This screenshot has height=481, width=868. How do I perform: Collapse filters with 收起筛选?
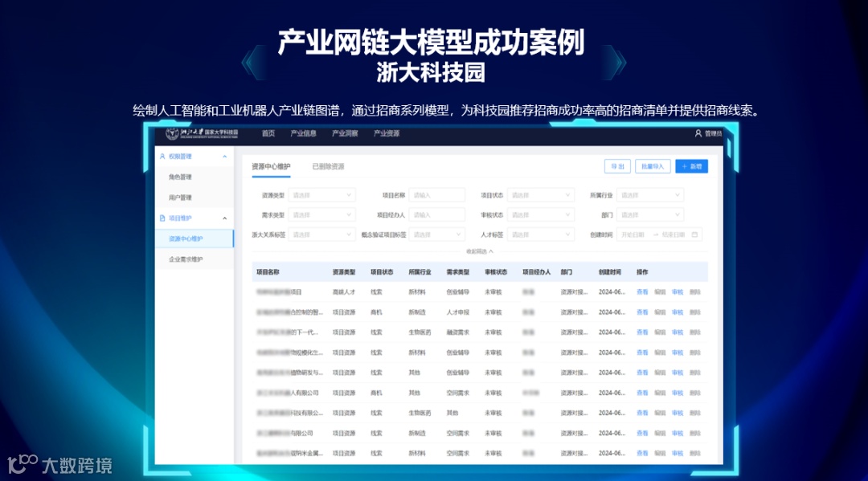click(x=479, y=251)
